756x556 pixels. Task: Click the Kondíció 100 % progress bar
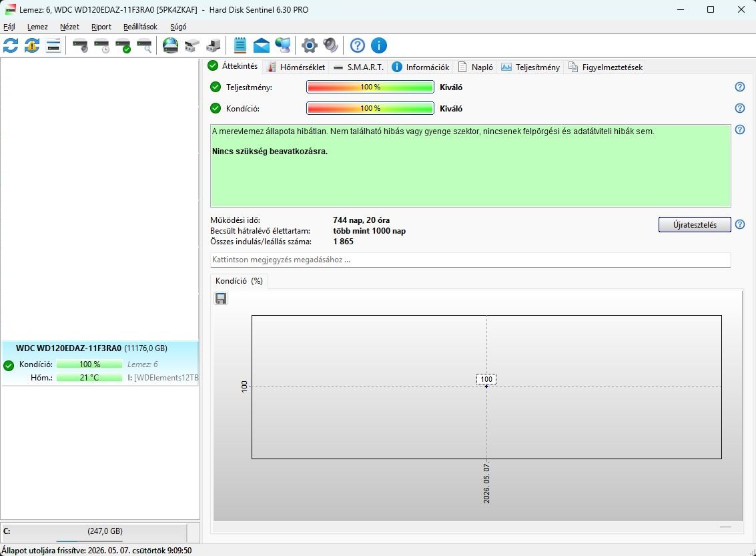[x=370, y=109]
